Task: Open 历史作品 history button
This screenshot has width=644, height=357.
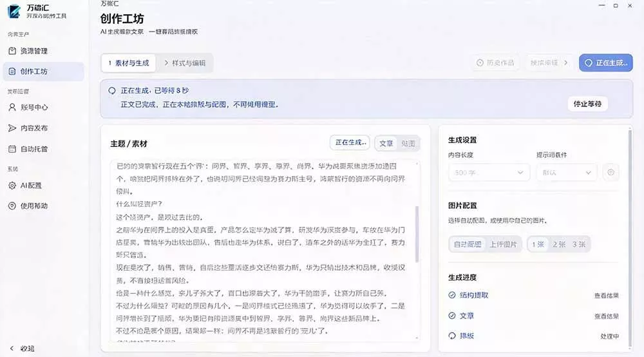Action: (495, 63)
